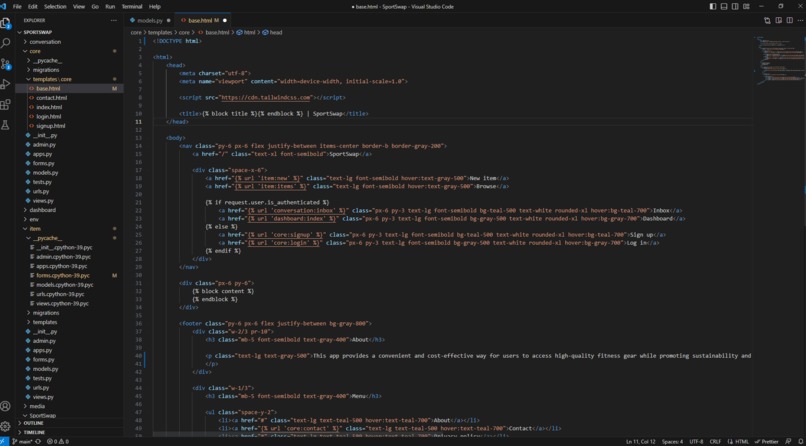
Task: Expand the conversation folder
Action: [45, 42]
